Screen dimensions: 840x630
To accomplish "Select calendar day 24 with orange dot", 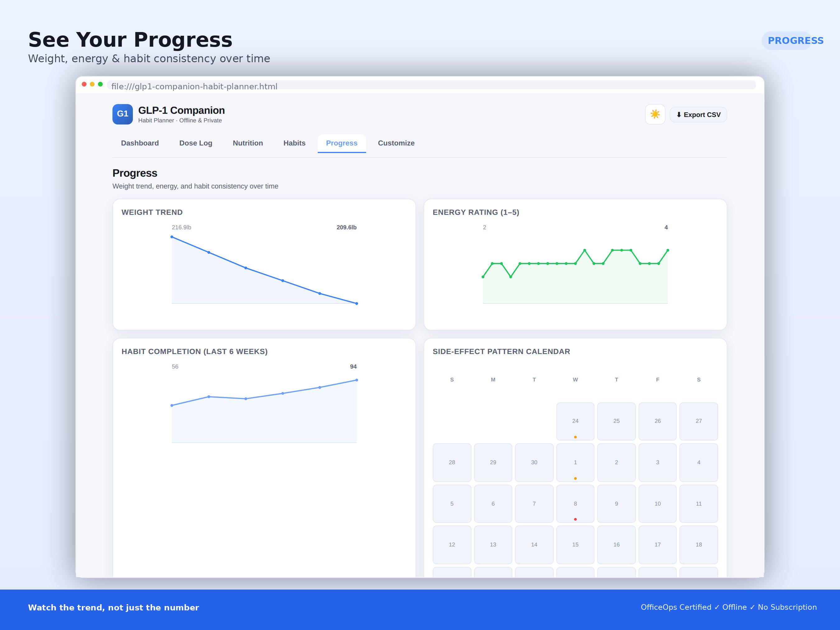I will point(575,422).
